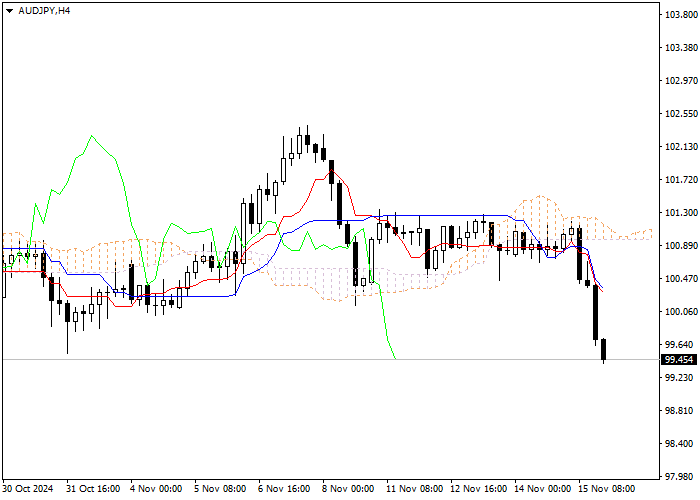
Task: Select the 15 Nov 08:00 time label
Action: point(607,489)
